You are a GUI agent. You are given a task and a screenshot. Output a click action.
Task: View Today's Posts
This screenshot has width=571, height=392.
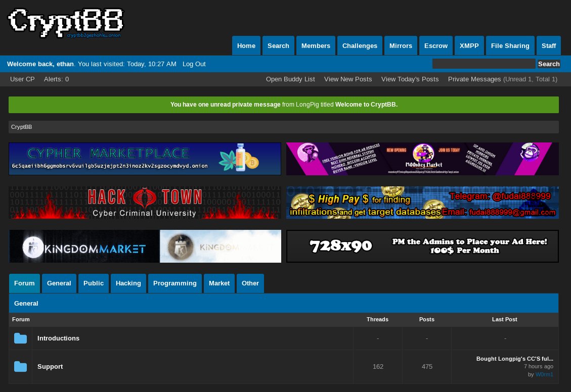coord(410,79)
